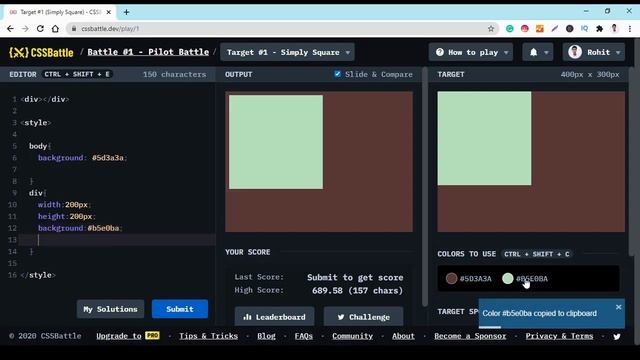Click the Upgrade to PRO link
640x360 pixels.
[128, 336]
